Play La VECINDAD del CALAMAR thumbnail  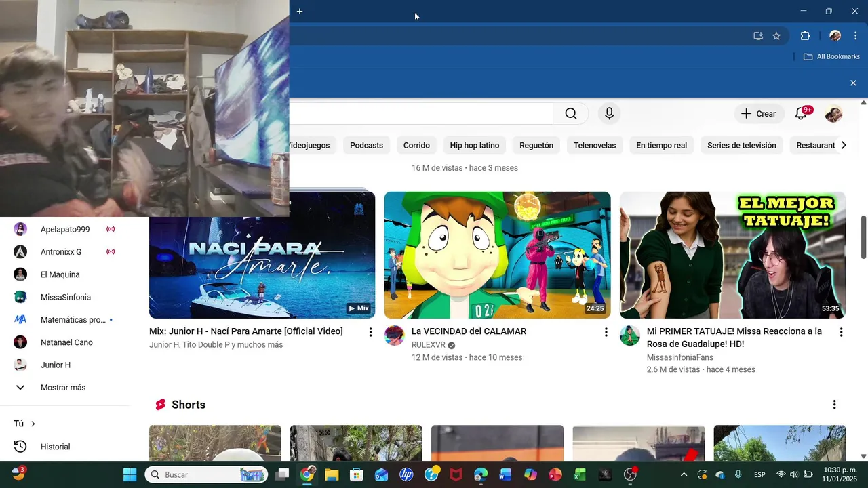point(497,255)
